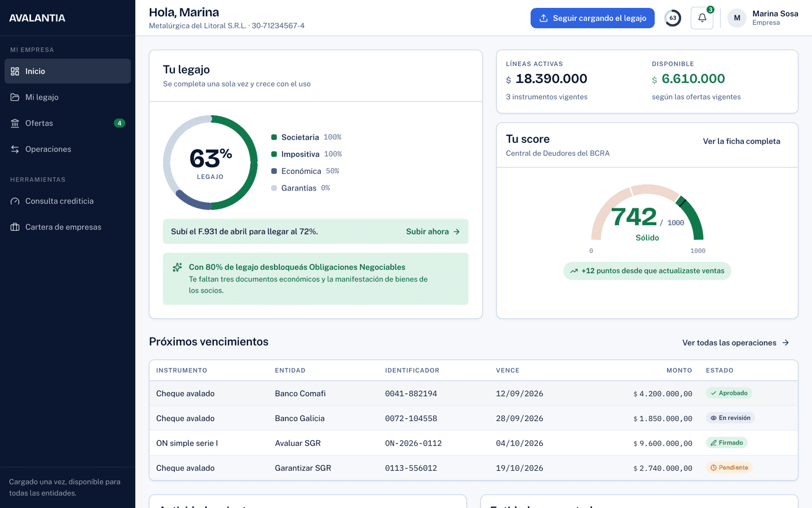The height and width of the screenshot is (508, 812).
Task: Open Mi legajo from the sidebar
Action: coord(68,97)
